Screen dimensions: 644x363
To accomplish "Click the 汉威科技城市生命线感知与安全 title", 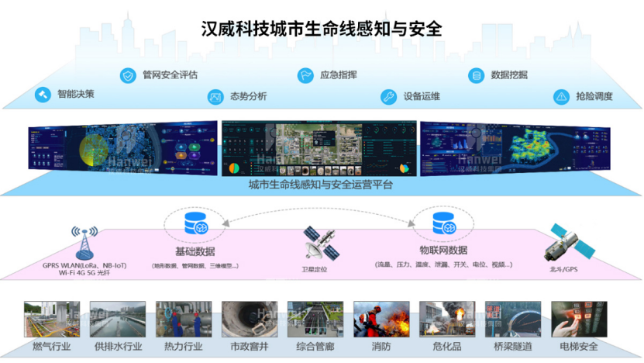I will point(321,30).
